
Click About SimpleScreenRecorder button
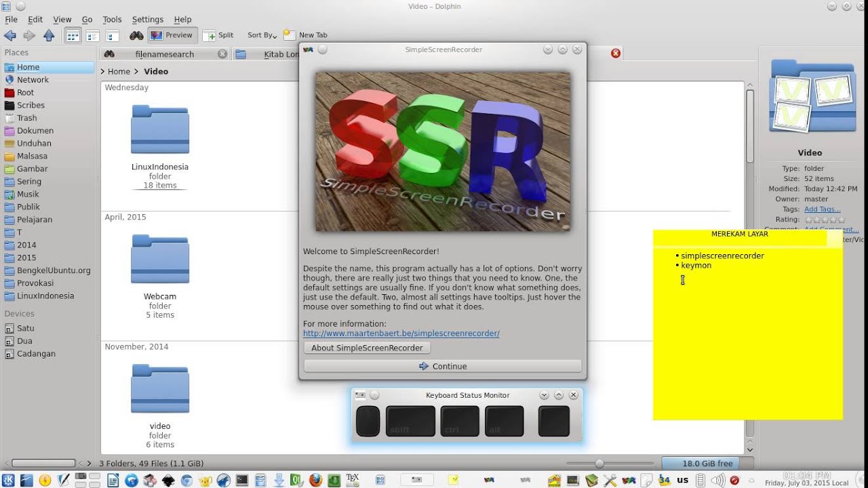click(x=367, y=348)
